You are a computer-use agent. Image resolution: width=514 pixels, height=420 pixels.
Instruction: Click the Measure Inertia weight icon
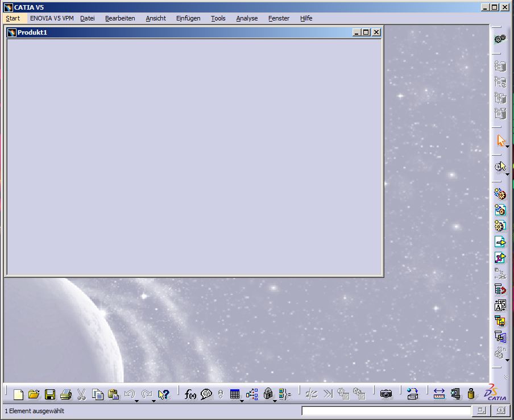[471, 394]
